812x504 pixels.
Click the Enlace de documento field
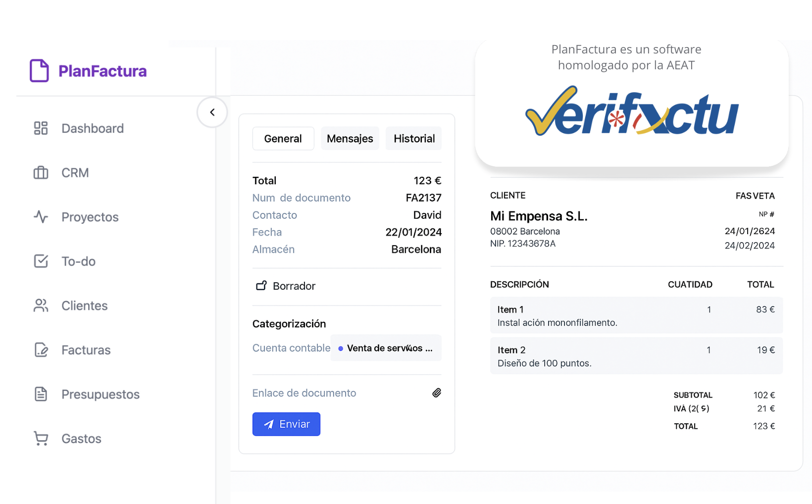[x=304, y=393]
